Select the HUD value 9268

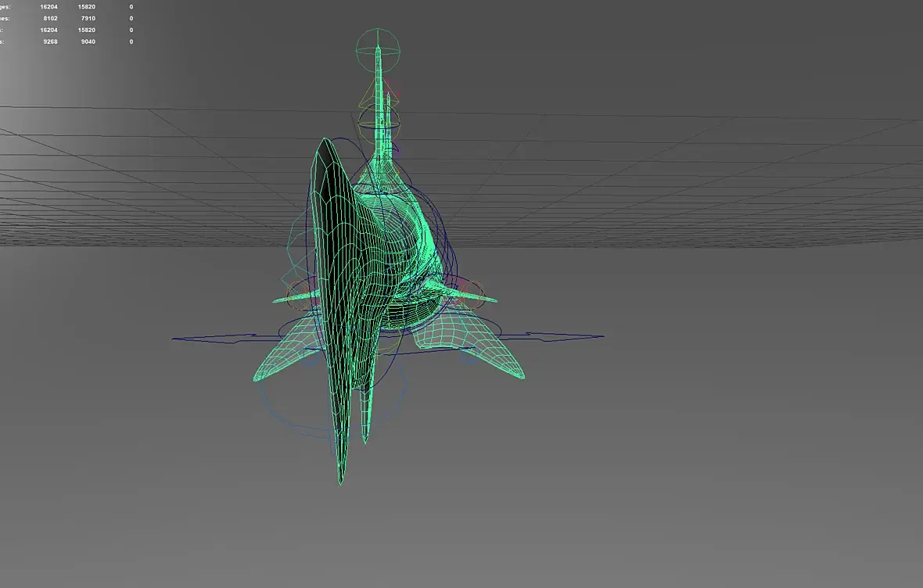point(50,41)
